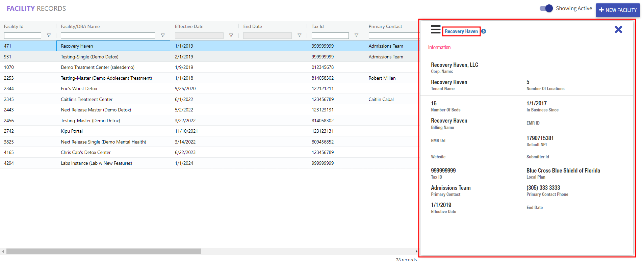
Task: Open filter icon for Tax Id column
Action: 356,35
